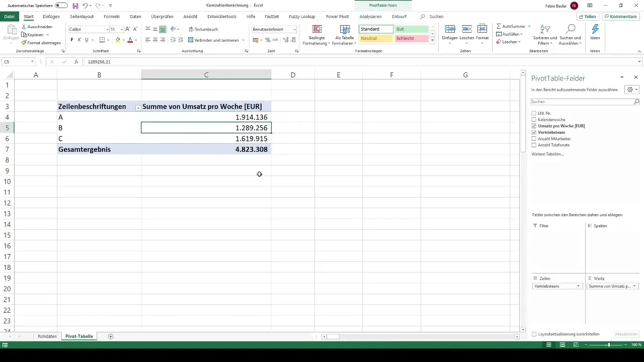The image size is (644, 362).
Task: Switch to page layout view icon
Action: (562, 345)
